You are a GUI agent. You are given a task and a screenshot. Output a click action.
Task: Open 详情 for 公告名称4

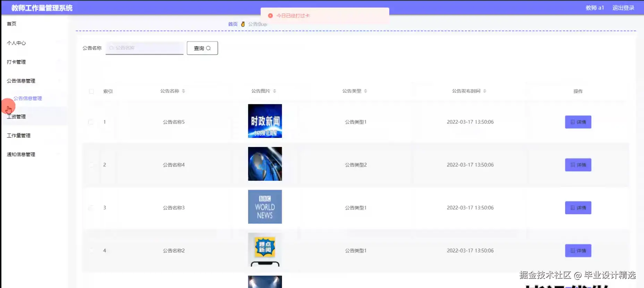578,165
